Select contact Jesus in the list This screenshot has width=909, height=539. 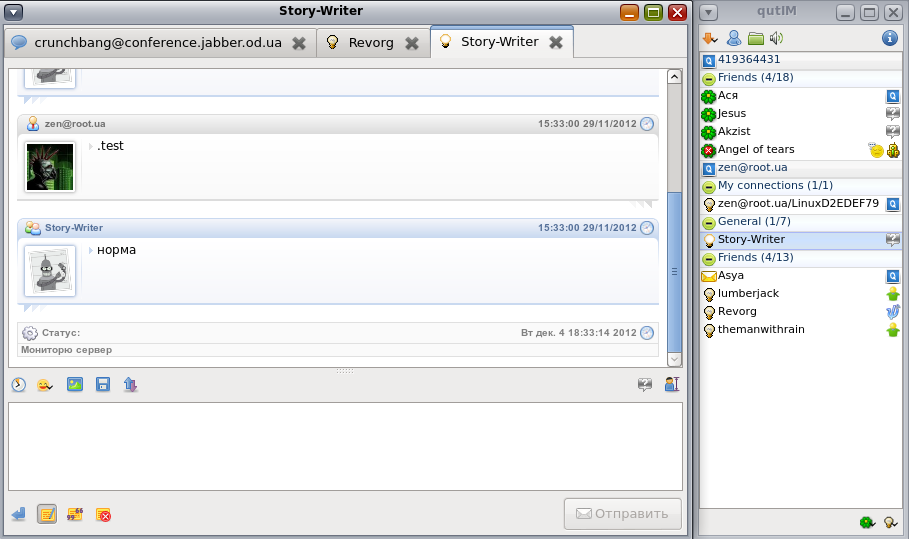click(801, 114)
